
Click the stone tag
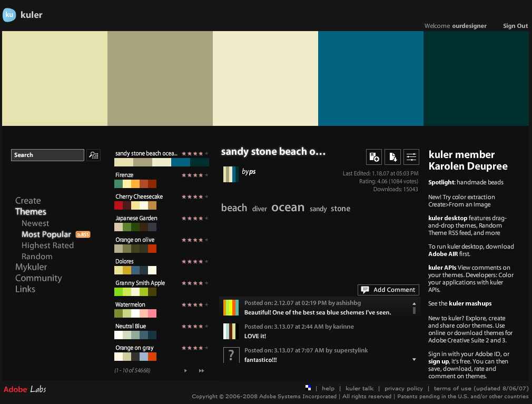tap(340, 209)
